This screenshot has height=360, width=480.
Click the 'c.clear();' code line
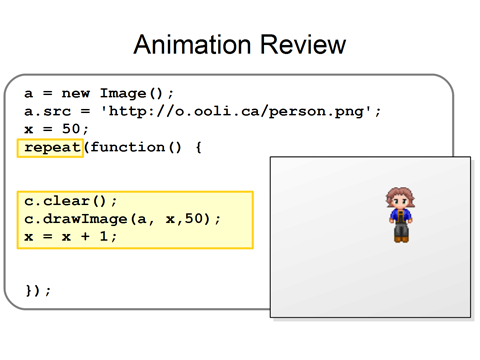point(70,201)
